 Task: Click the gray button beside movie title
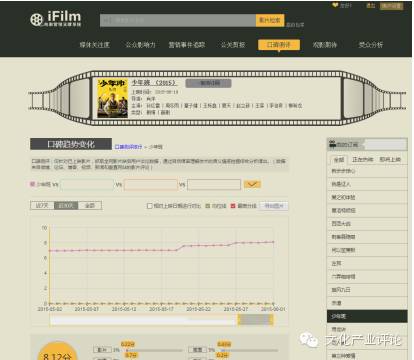[208, 83]
